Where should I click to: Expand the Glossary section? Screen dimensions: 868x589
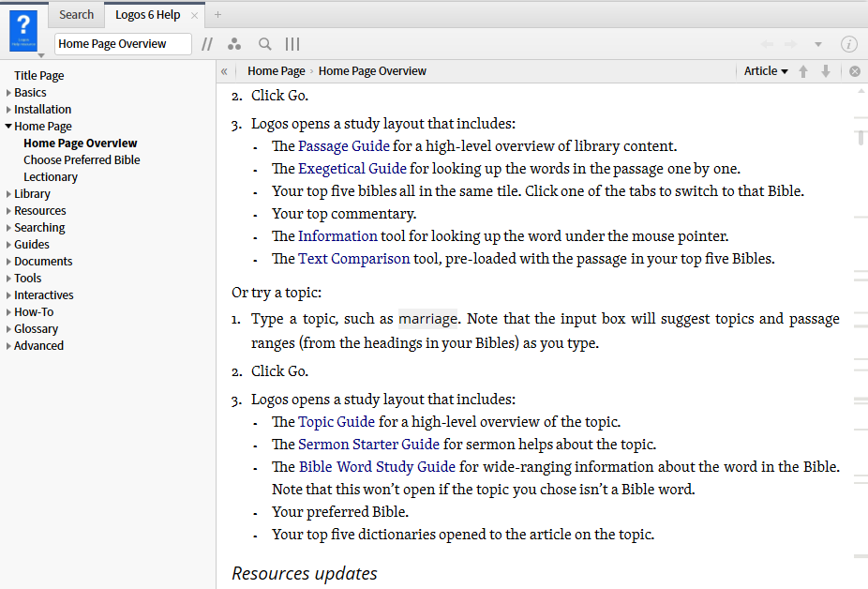click(x=8, y=329)
